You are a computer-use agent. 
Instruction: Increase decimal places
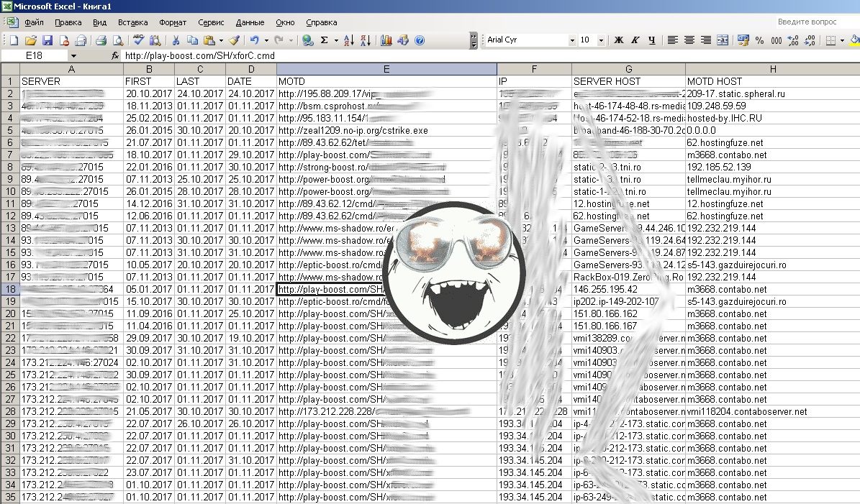click(793, 40)
